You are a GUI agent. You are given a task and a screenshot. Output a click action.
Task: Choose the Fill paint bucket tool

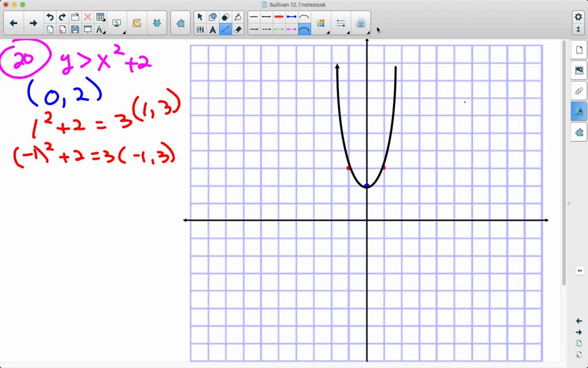238,17
